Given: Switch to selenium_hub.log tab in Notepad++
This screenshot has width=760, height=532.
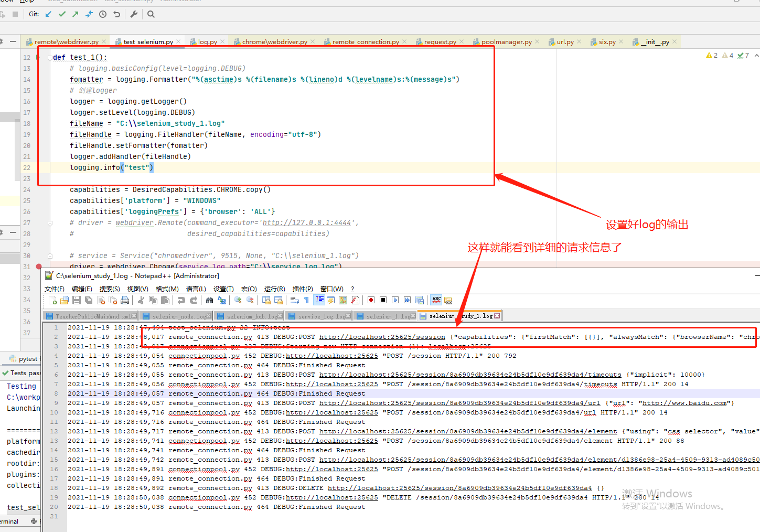Looking at the screenshot, I should [x=250, y=316].
